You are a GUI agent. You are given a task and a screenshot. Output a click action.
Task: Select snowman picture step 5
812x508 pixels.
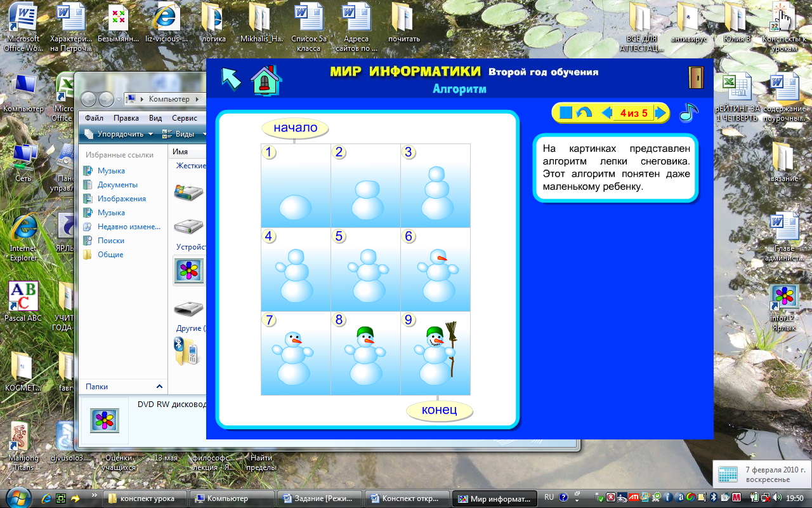(x=366, y=269)
